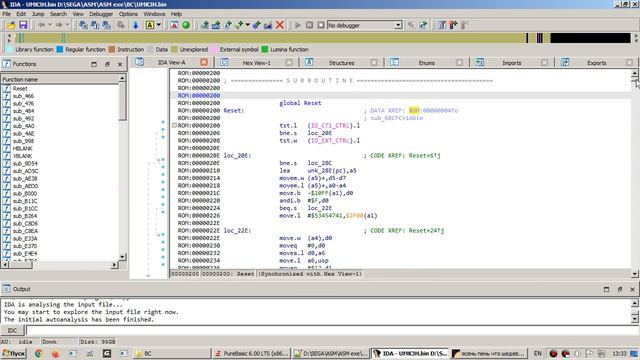Switch to PureBasic 6.00 LTS taskbar window
Viewport: 640px width, 360px height.
point(252,353)
